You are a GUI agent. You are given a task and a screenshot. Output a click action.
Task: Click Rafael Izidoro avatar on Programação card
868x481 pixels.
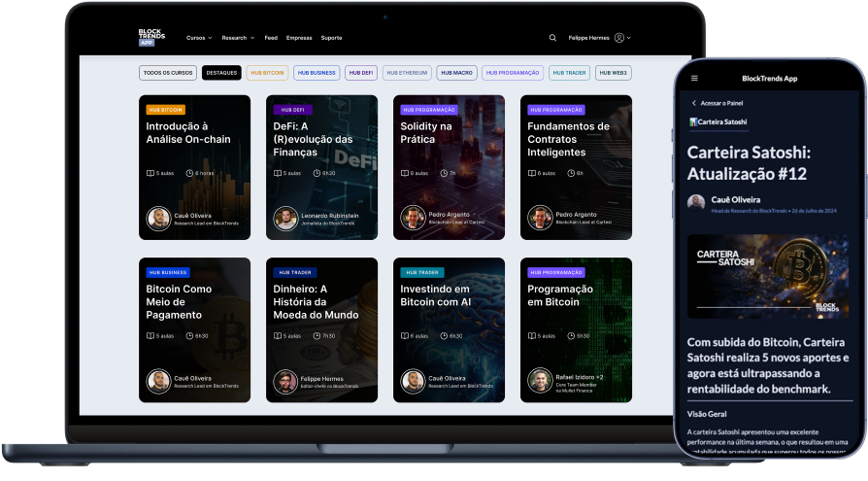[x=540, y=380]
